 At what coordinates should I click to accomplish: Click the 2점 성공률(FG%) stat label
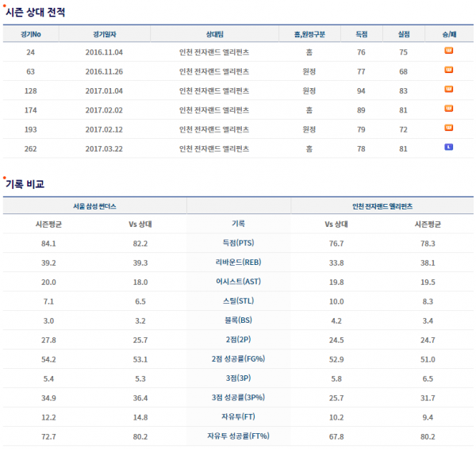238,359
